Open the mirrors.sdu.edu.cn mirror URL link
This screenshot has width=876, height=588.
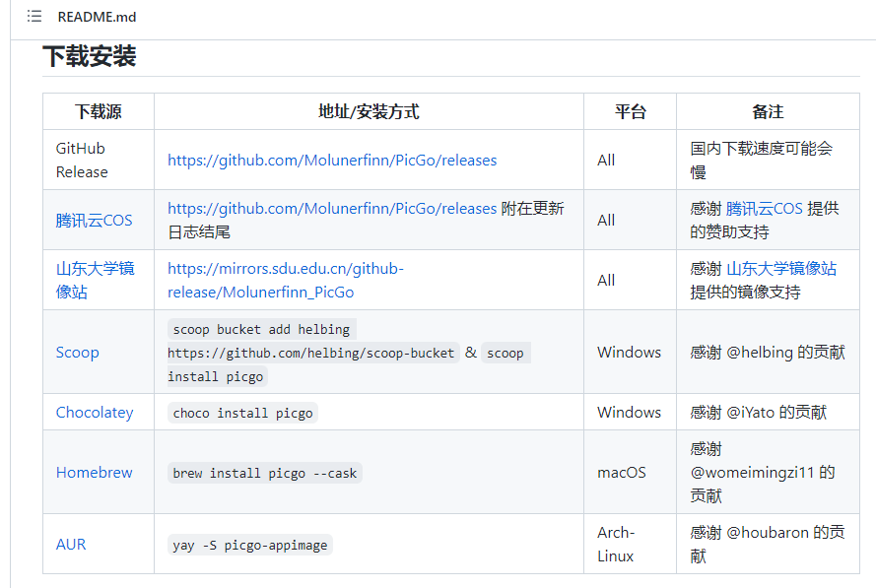(286, 281)
